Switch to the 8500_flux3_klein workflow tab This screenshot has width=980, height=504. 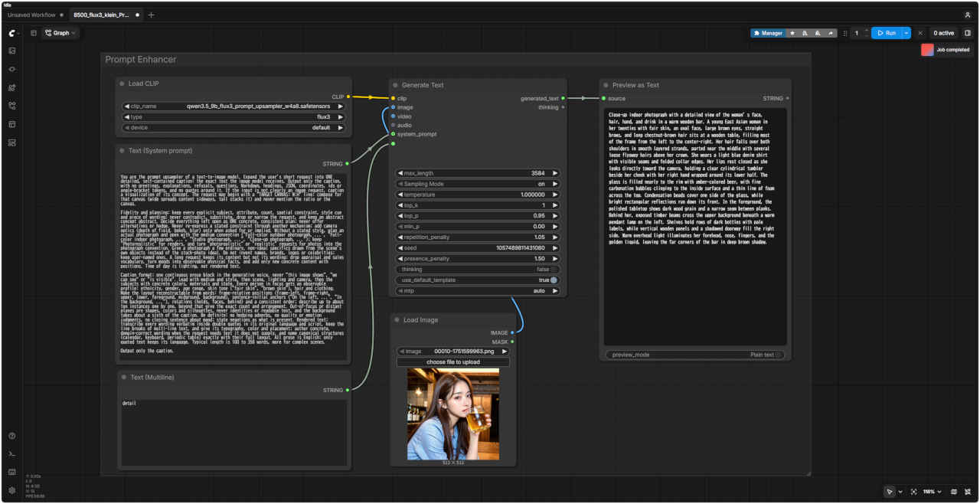[x=106, y=15]
